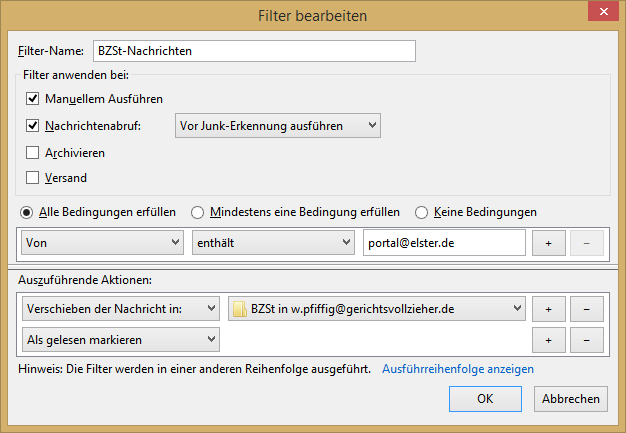Close the Filter bearbeiten dialog window
This screenshot has width=626, height=433.
(599, 14)
